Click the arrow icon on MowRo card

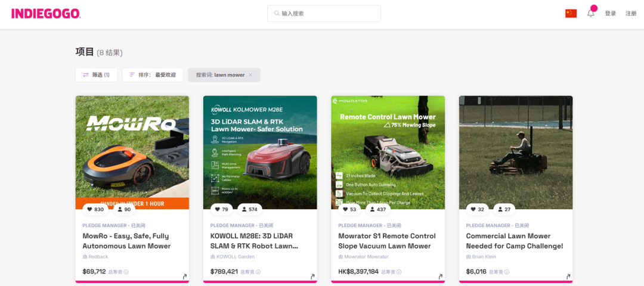184,276
